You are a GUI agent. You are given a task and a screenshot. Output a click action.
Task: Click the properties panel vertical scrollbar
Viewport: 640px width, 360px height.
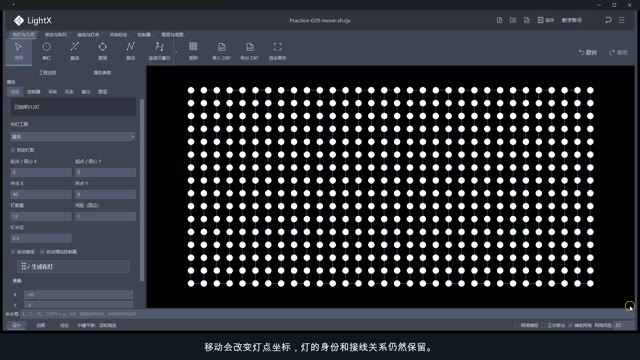[x=142, y=190]
